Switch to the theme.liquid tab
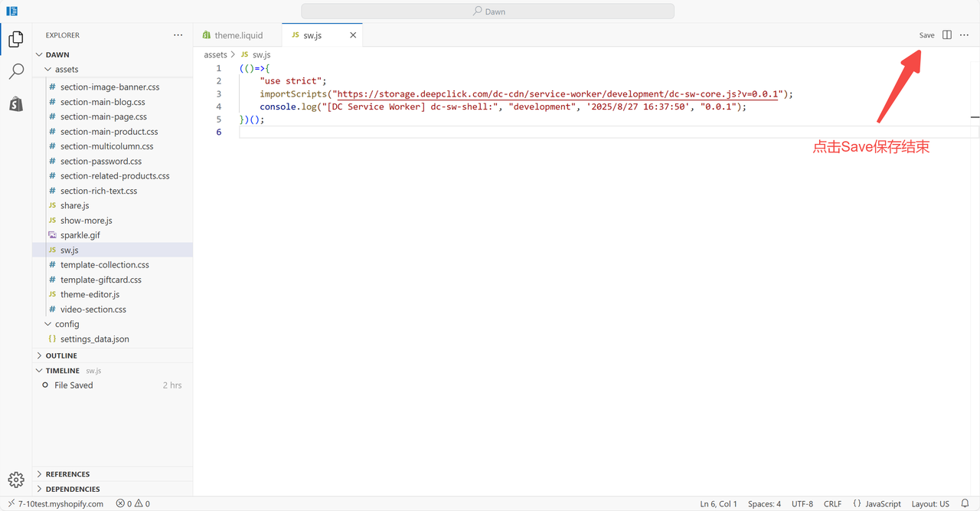 pyautogui.click(x=238, y=35)
